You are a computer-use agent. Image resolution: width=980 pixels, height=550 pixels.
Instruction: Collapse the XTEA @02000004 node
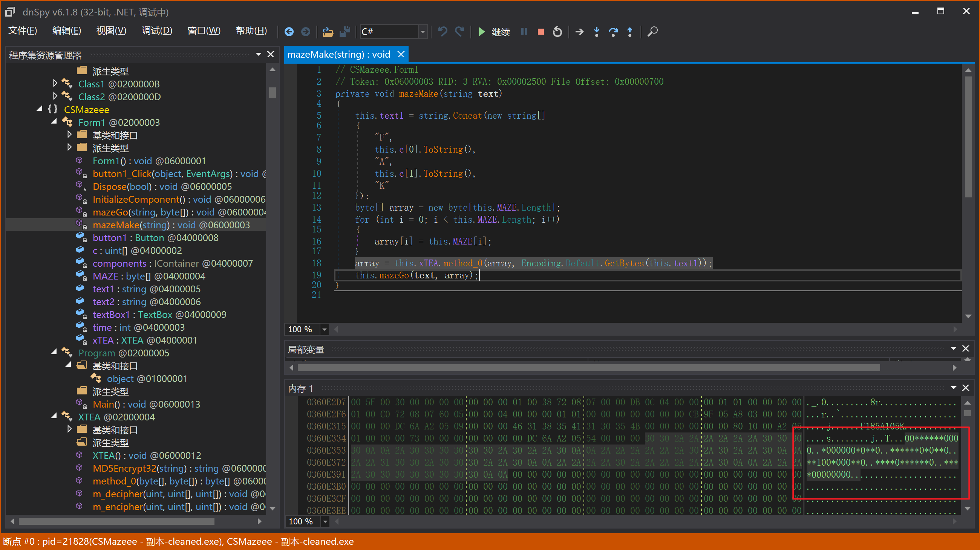pyautogui.click(x=54, y=416)
